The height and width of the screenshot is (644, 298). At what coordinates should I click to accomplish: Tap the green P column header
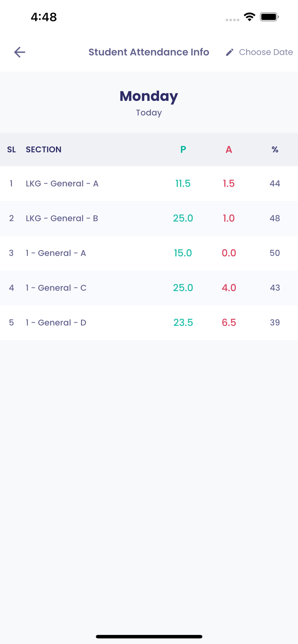183,149
